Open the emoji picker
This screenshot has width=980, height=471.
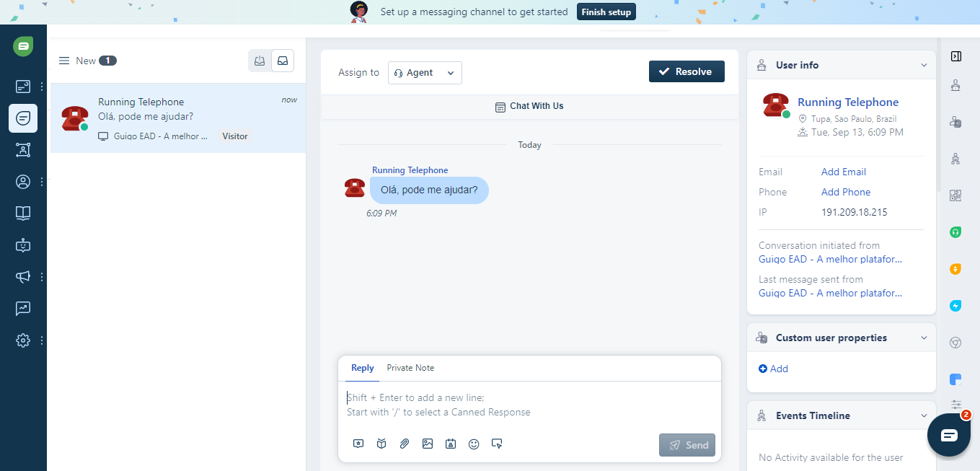[x=474, y=444]
